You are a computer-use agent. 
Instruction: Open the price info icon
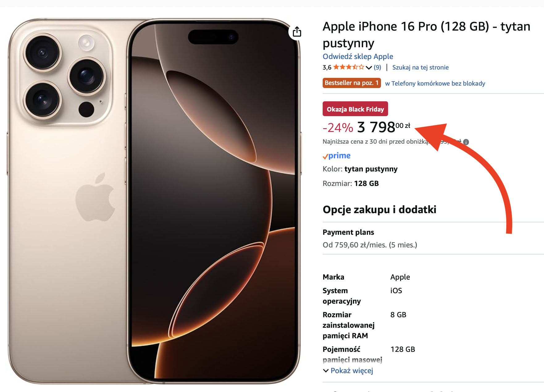pos(466,142)
